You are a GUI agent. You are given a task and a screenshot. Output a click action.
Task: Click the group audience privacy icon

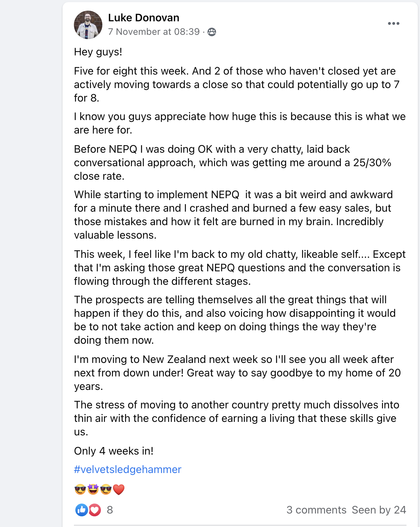tap(212, 32)
